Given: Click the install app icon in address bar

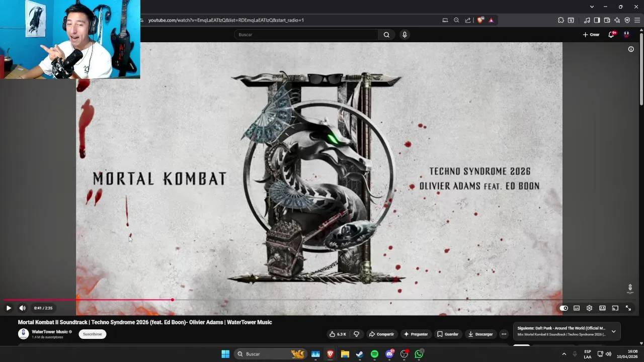Looking at the screenshot, I should pos(445,20).
